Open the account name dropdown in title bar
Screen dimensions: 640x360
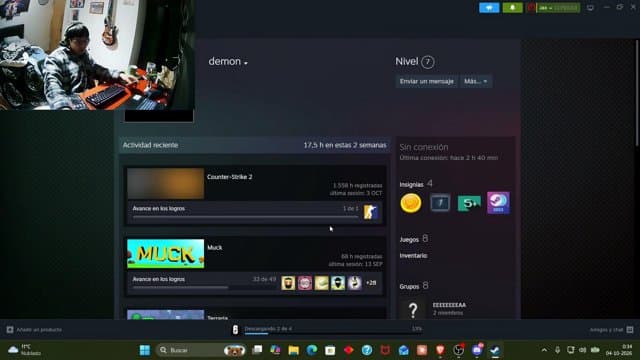click(558, 7)
